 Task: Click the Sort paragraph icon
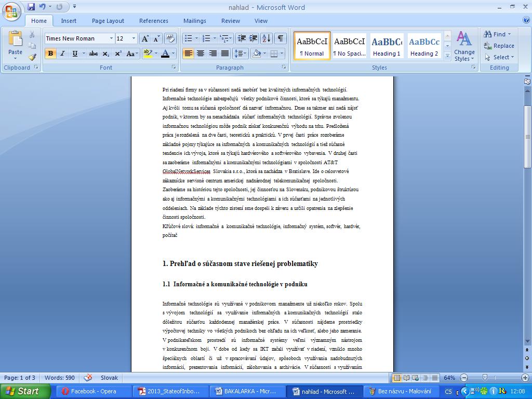266,38
